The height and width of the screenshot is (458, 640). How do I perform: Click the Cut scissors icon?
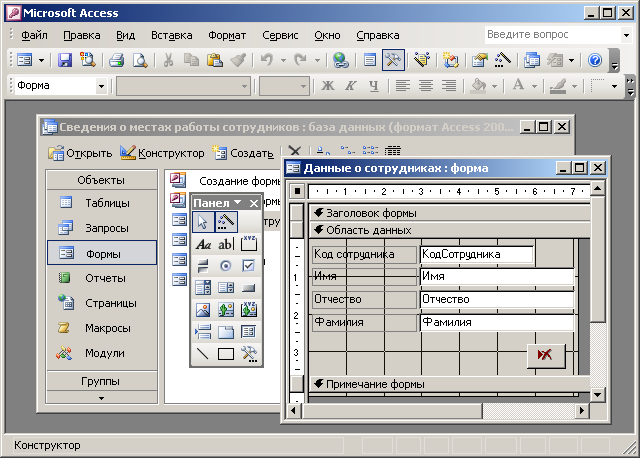coord(168,60)
